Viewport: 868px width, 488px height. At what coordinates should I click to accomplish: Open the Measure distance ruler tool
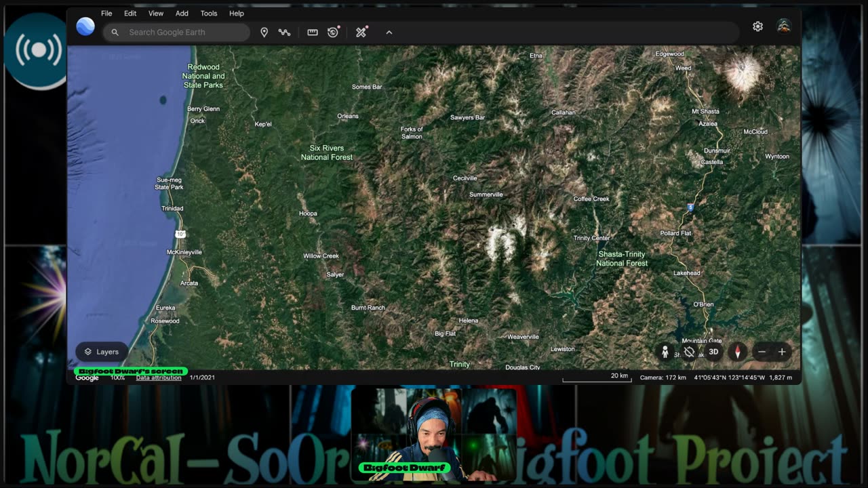(313, 32)
